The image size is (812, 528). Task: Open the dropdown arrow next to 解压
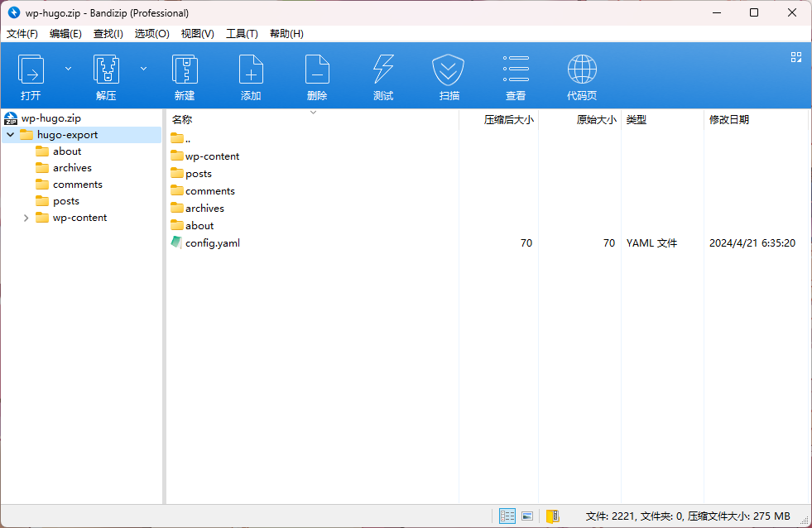click(143, 69)
